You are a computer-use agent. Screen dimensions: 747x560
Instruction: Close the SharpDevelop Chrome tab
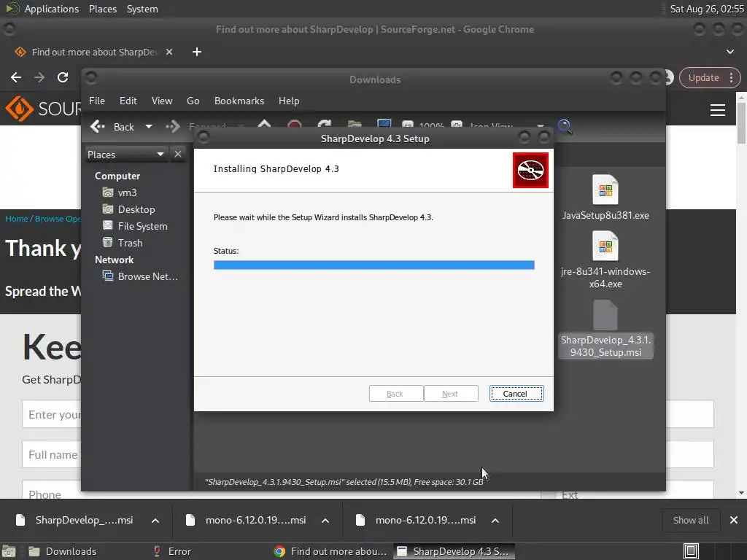pyautogui.click(x=169, y=52)
